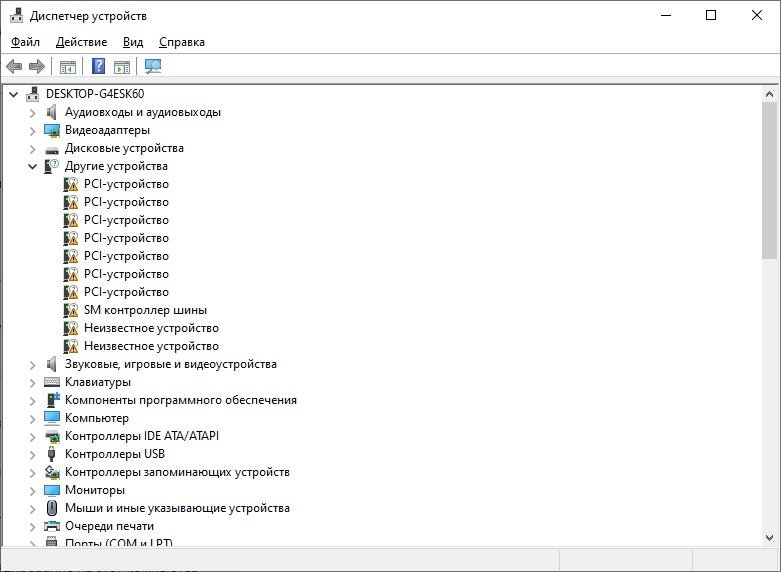Click the scrollbar up arrow
Viewport: 781px width, 572px height.
pyautogui.click(x=769, y=94)
